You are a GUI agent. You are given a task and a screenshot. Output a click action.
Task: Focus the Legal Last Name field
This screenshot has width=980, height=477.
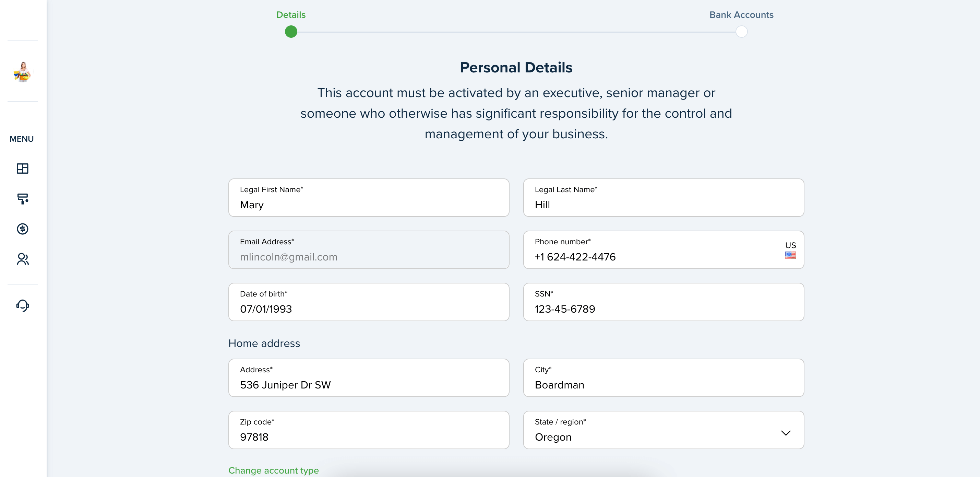(x=664, y=198)
